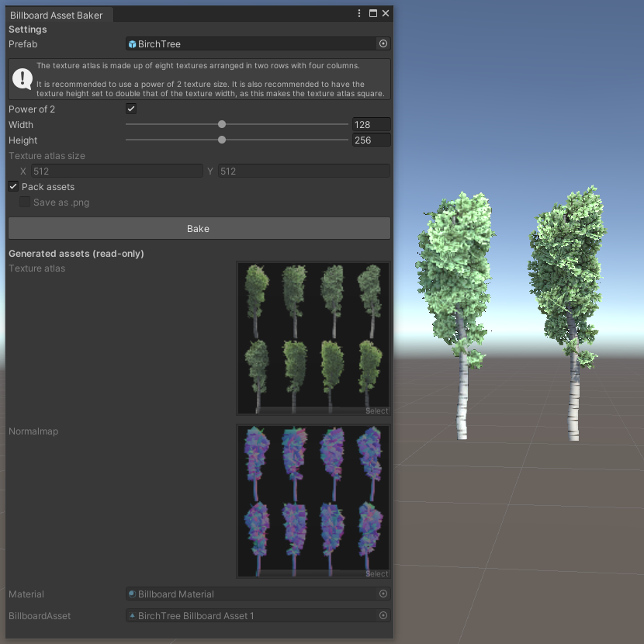Image resolution: width=644 pixels, height=644 pixels.
Task: Select the Billboard Asset Baker tab
Action: click(56, 14)
